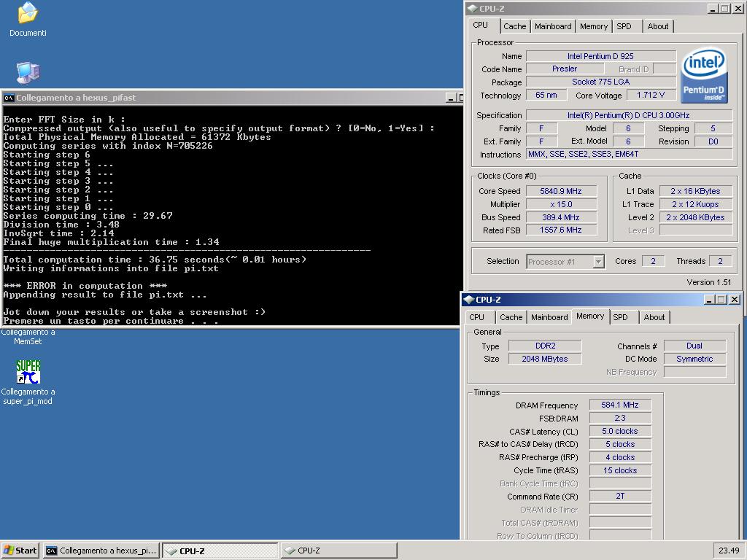Activate the first CPU-Z taskbar button
Image resolution: width=747 pixels, height=560 pixels.
pyautogui.click(x=220, y=551)
